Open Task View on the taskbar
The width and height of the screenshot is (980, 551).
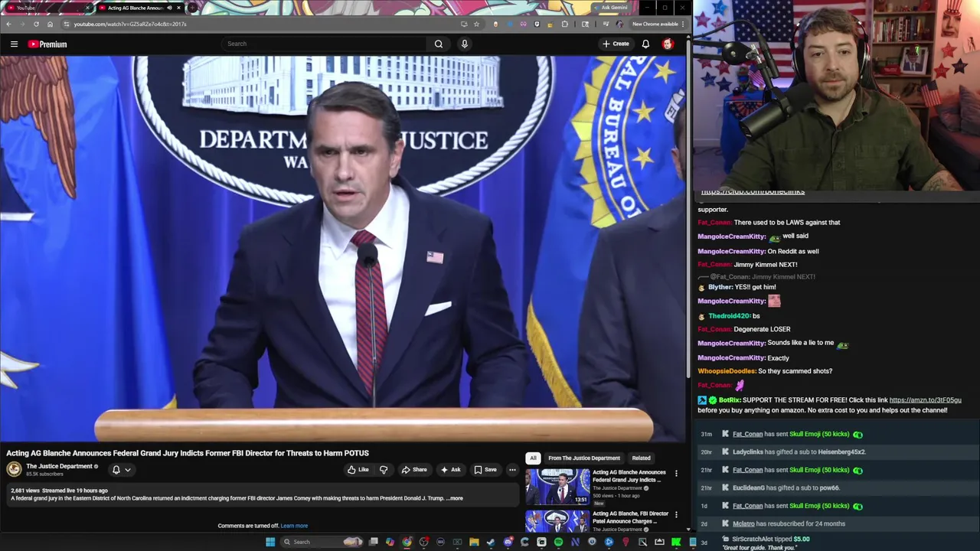(373, 542)
